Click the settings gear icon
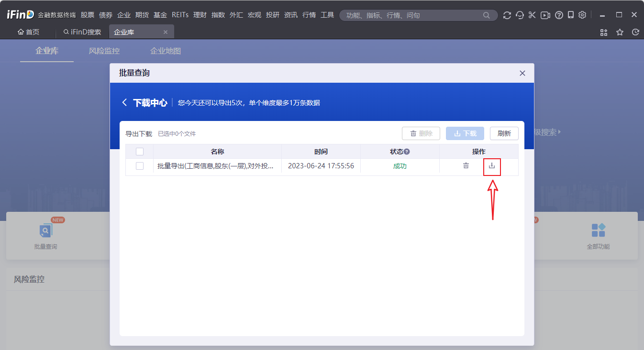The height and width of the screenshot is (350, 644). 582,15
